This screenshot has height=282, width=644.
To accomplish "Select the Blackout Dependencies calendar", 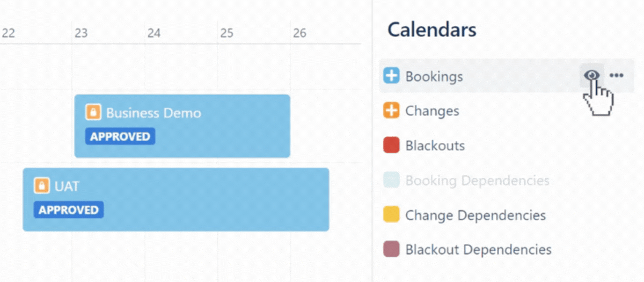I will click(x=478, y=250).
